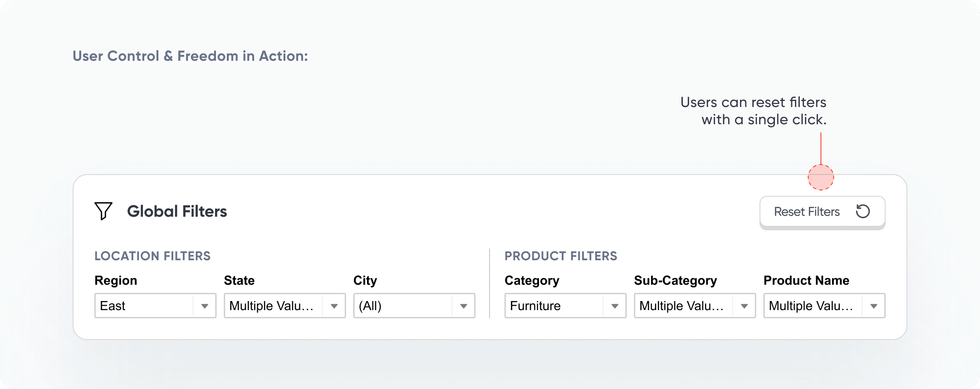Open the Product Name dropdown arrow
The width and height of the screenshot is (980, 389).
click(x=873, y=306)
